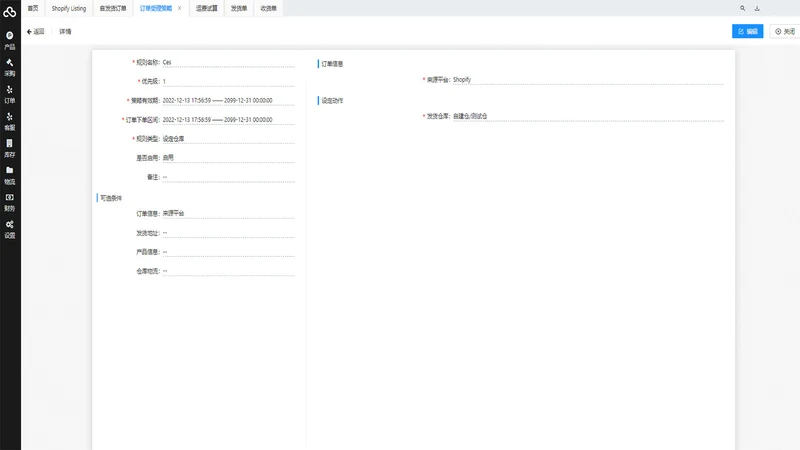Image resolution: width=800 pixels, height=450 pixels.
Task: Close the active 订单处理策略 tab
Action: [x=180, y=8]
